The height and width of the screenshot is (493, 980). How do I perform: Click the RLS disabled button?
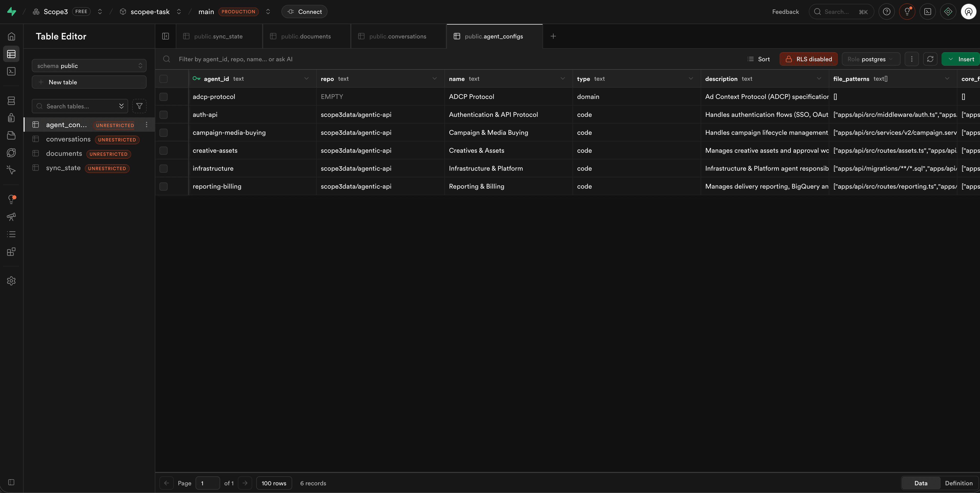coord(809,59)
